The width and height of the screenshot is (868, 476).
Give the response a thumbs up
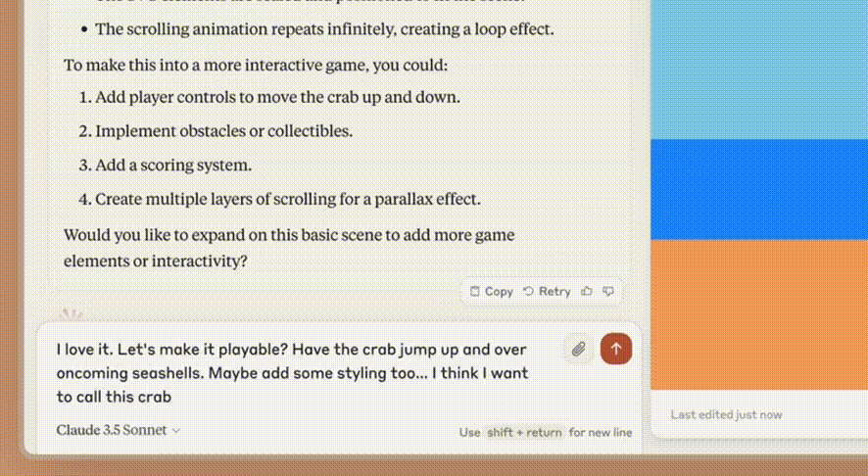[587, 291]
